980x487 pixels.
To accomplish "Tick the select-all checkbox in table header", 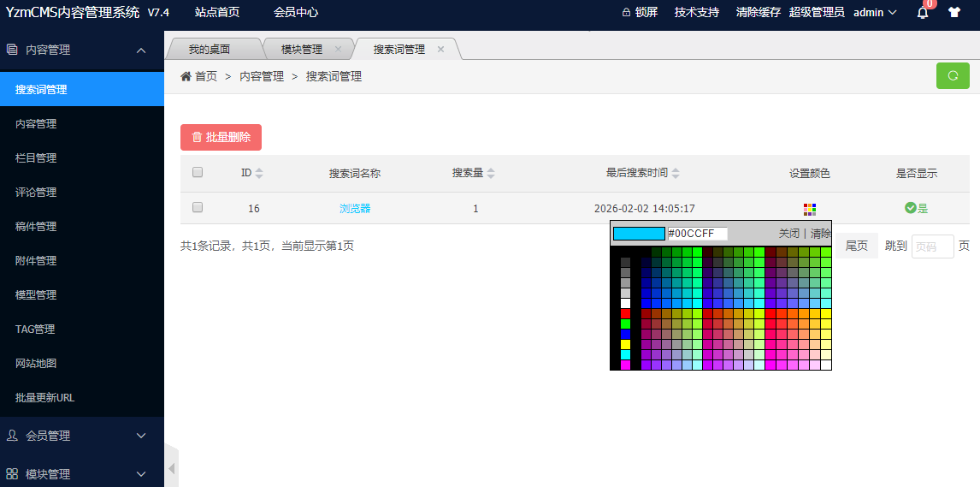I will (x=198, y=173).
